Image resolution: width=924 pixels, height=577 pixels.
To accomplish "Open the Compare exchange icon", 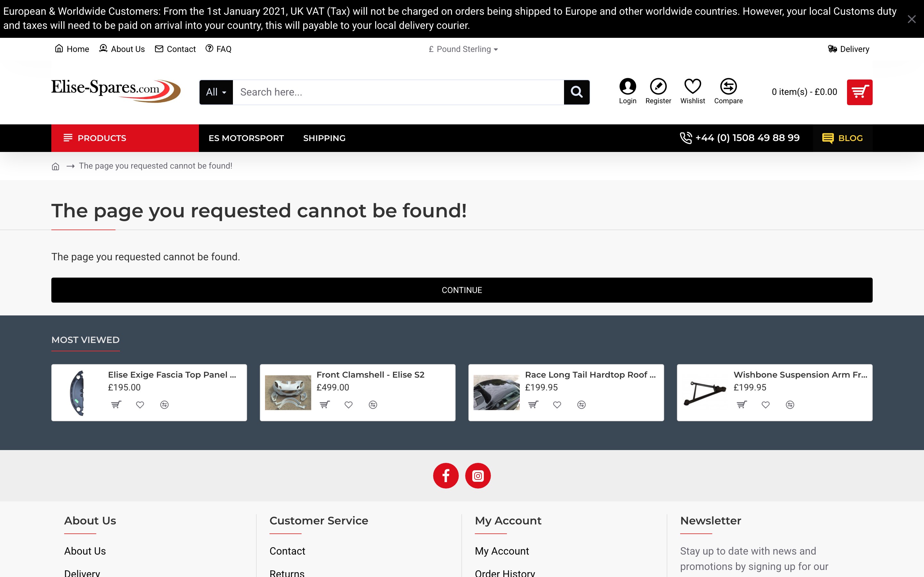I will pyautogui.click(x=728, y=86).
